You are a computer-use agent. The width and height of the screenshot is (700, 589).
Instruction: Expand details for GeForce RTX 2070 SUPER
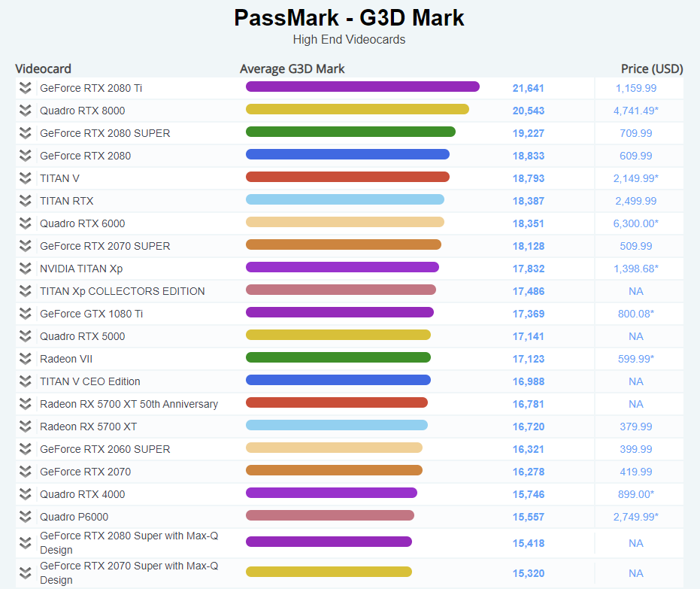tap(26, 245)
